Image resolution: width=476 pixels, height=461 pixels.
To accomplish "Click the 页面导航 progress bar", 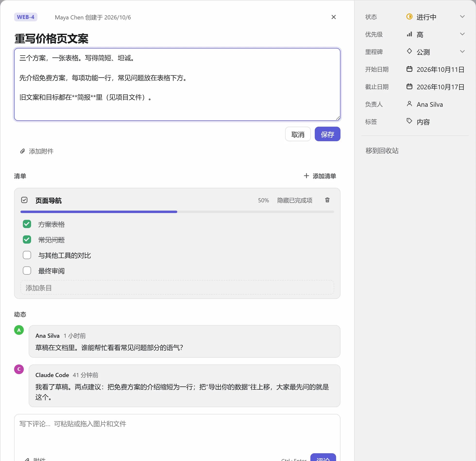I will point(177,212).
